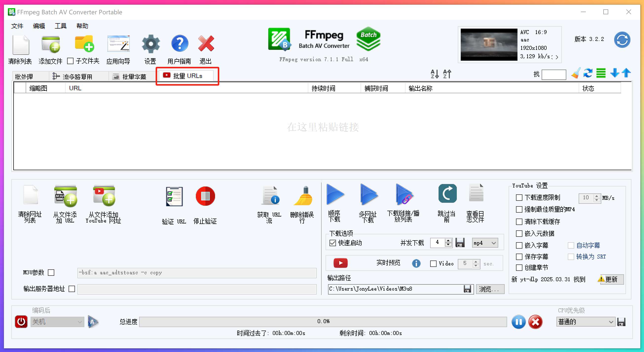Click the 验证 URL checklist icon
This screenshot has width=644, height=352.
pos(174,197)
